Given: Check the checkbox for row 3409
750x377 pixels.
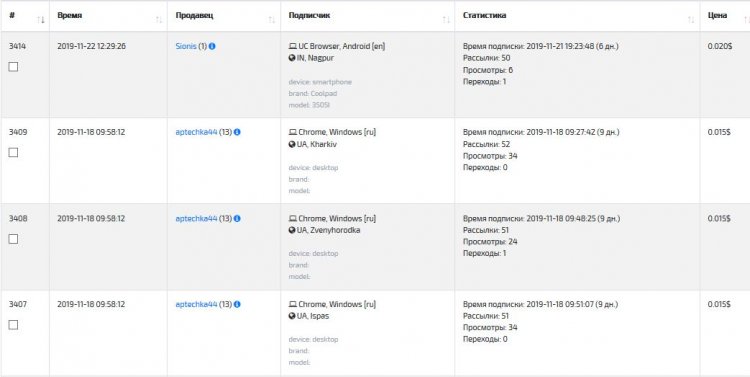Looking at the screenshot, I should pos(13,153).
